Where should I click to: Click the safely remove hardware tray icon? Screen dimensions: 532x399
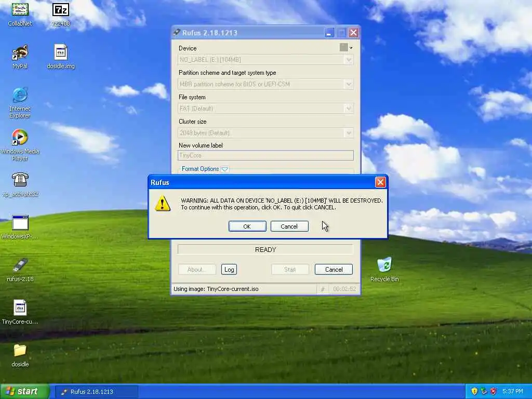coord(484,391)
